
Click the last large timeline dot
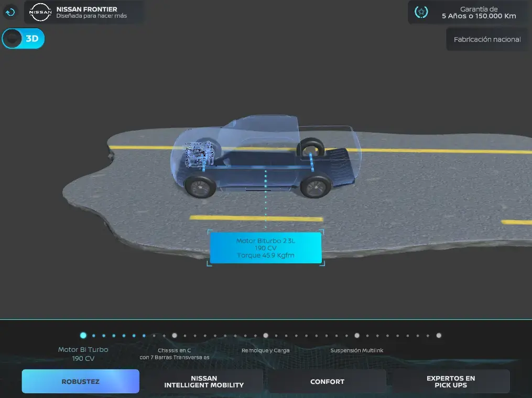(439, 336)
